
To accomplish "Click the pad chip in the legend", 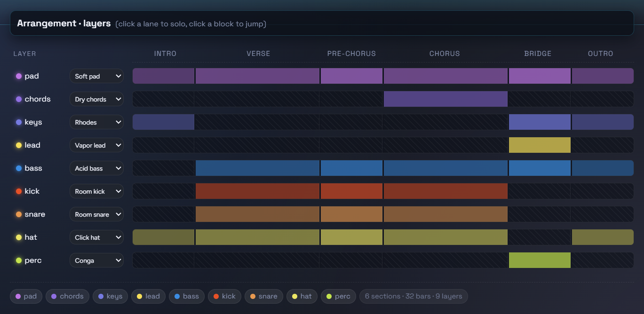I will pyautogui.click(x=26, y=296).
